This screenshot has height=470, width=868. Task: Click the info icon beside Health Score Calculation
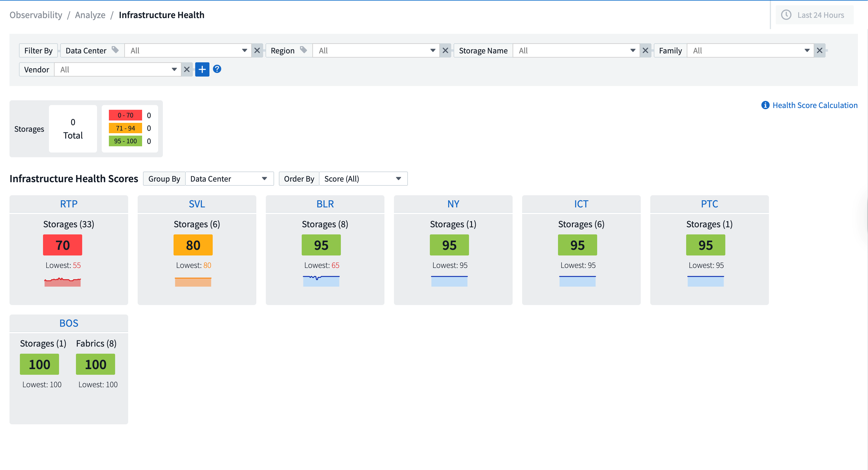point(765,105)
